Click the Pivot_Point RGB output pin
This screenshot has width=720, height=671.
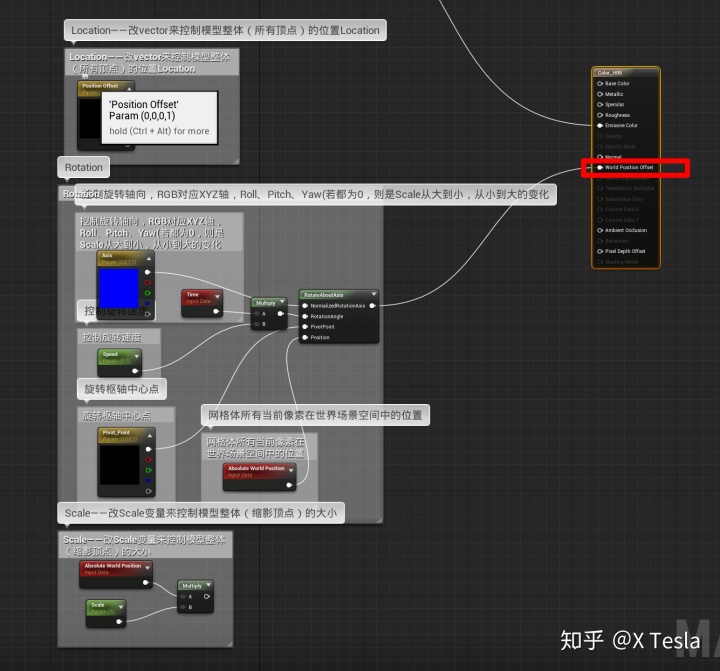tap(148, 449)
